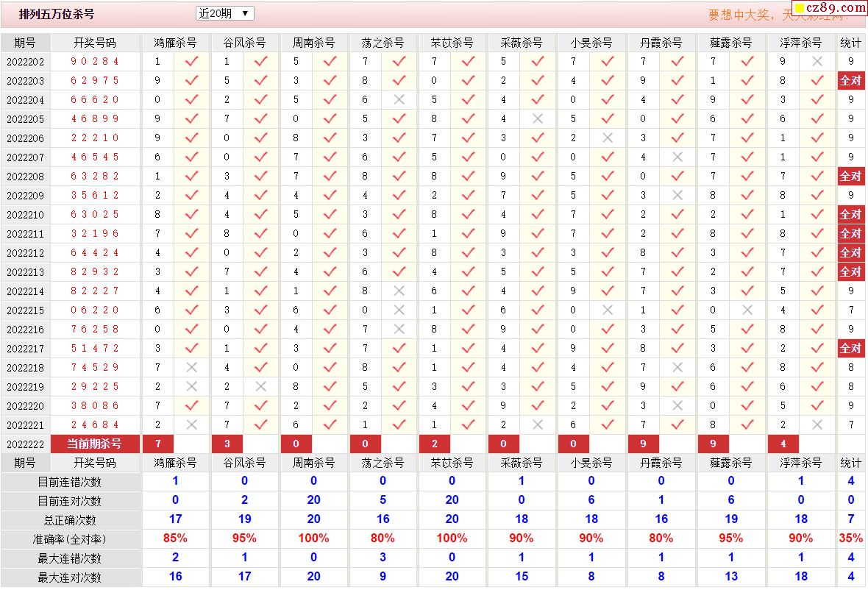Click the 薤露杀号 header in the bottom header row
The height and width of the screenshot is (590, 868).
point(730,463)
